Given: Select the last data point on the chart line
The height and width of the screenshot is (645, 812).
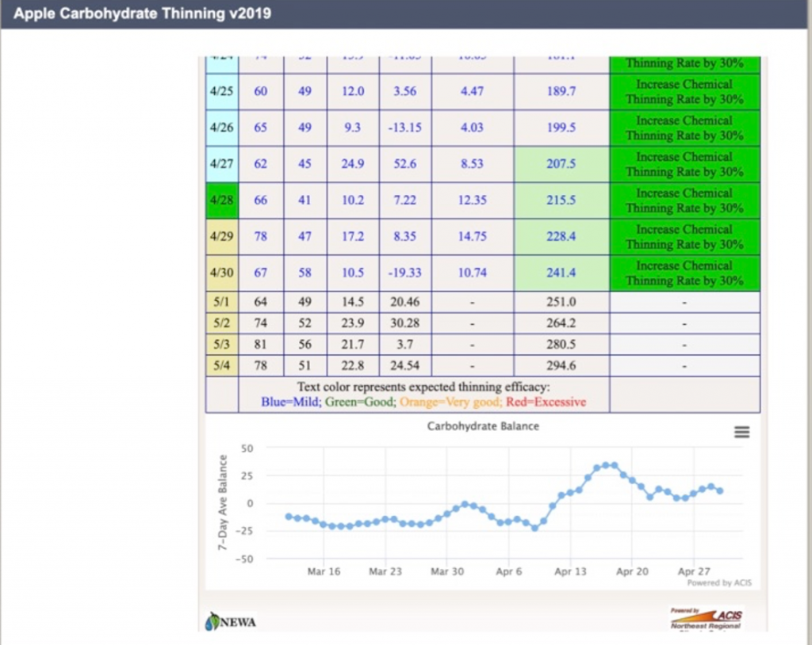Looking at the screenshot, I should click(x=719, y=491).
